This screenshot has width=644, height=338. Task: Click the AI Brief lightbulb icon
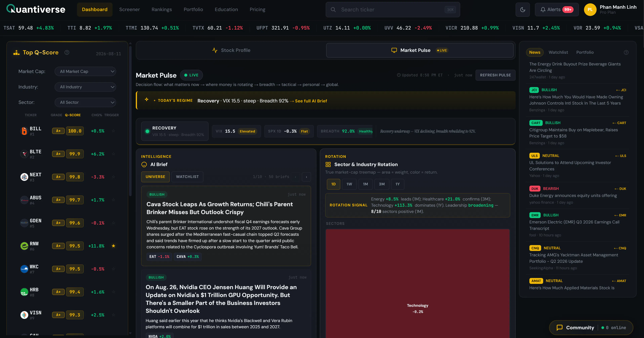coord(144,164)
